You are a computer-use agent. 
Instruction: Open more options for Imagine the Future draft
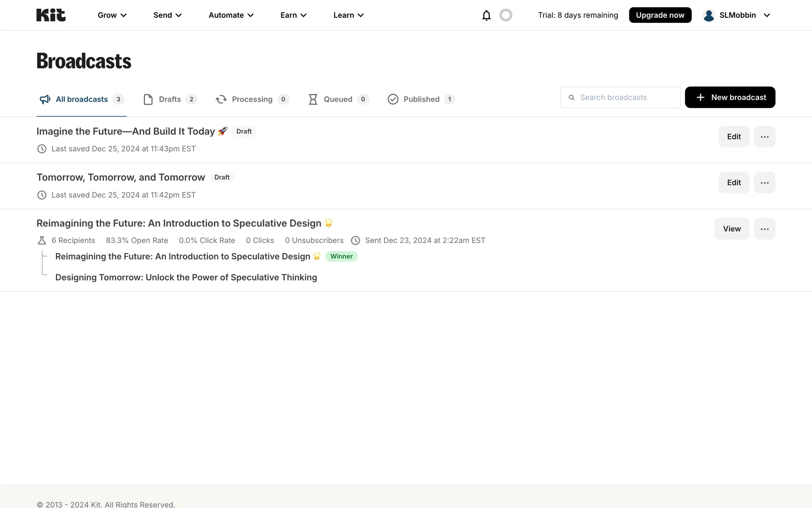coord(764,137)
